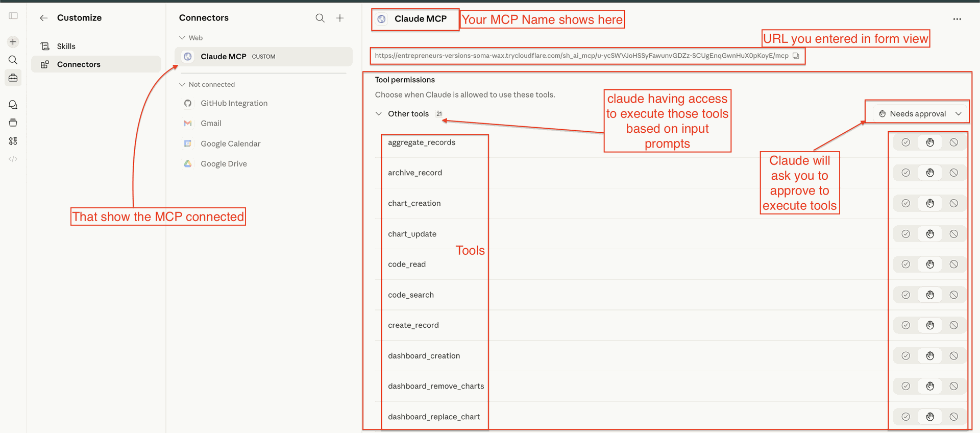Open the three-dot more options menu
The width and height of the screenshot is (980, 433).
(957, 19)
